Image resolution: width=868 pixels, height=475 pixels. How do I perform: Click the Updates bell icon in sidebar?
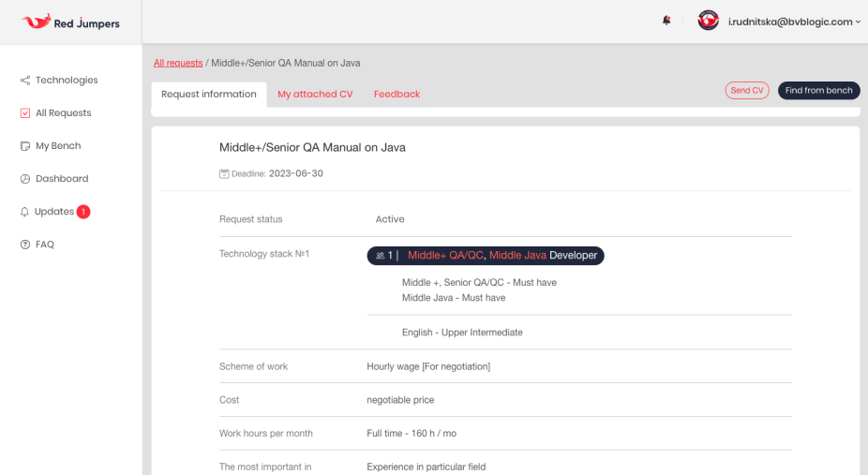click(x=25, y=212)
